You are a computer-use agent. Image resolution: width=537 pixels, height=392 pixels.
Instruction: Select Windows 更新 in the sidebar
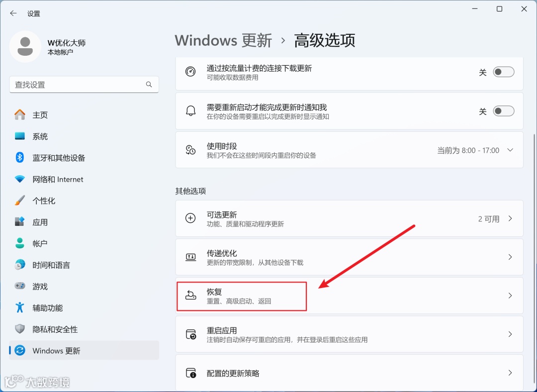click(84, 351)
